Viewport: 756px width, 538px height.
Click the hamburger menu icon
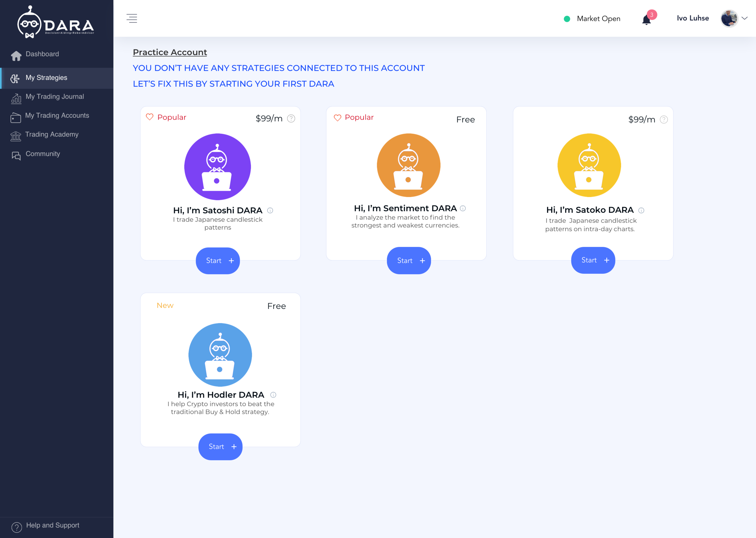(132, 18)
